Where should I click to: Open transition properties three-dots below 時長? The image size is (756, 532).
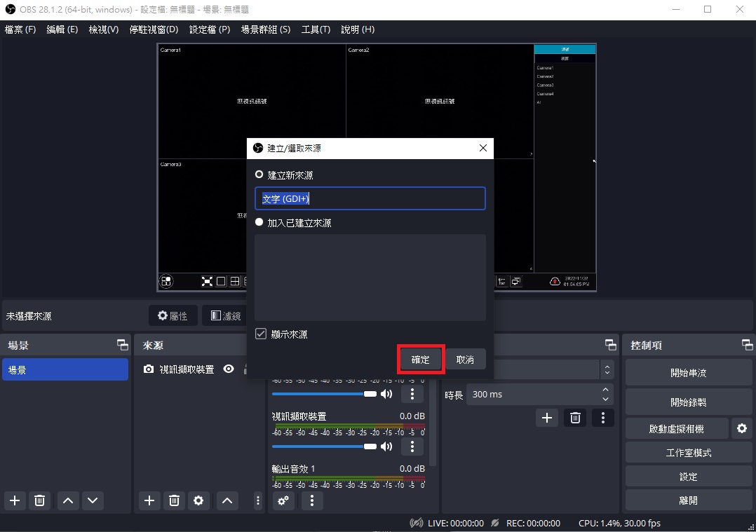point(602,418)
